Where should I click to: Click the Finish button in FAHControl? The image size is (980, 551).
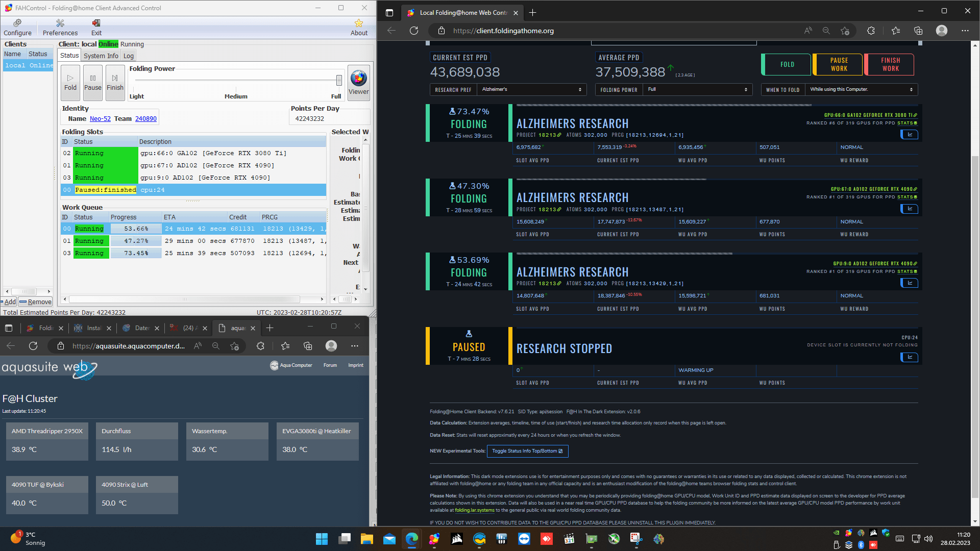pyautogui.click(x=115, y=82)
